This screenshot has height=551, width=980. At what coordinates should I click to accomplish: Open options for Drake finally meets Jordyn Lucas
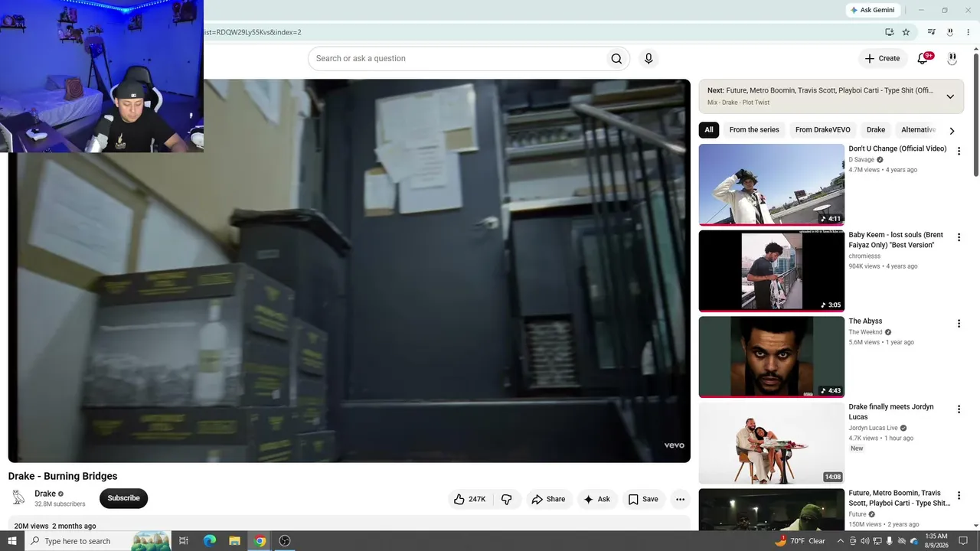click(959, 409)
